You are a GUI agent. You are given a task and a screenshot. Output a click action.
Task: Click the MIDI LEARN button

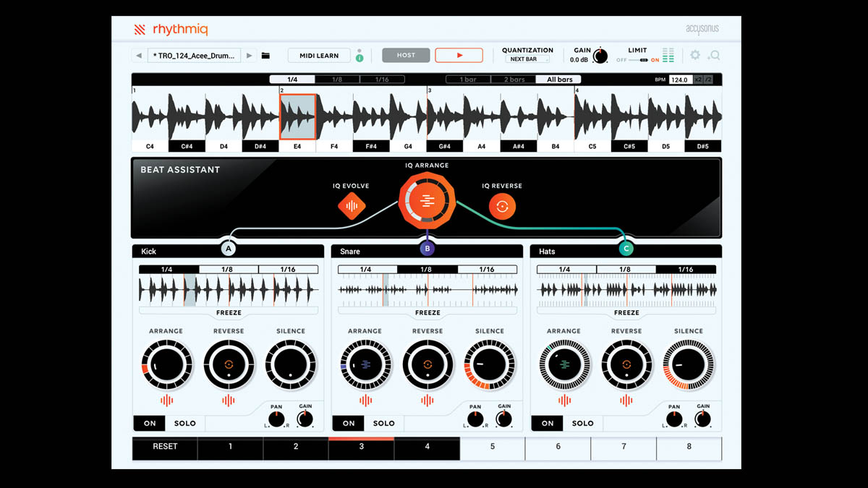tap(319, 55)
